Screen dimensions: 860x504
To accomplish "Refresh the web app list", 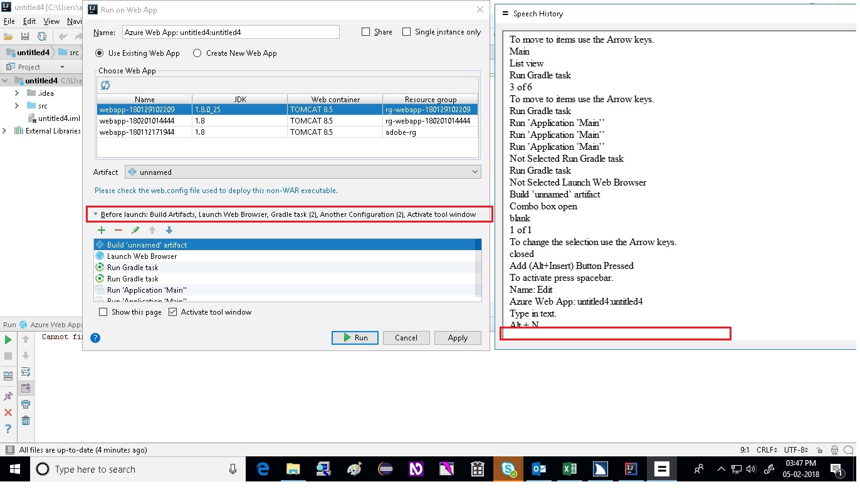I will [105, 85].
